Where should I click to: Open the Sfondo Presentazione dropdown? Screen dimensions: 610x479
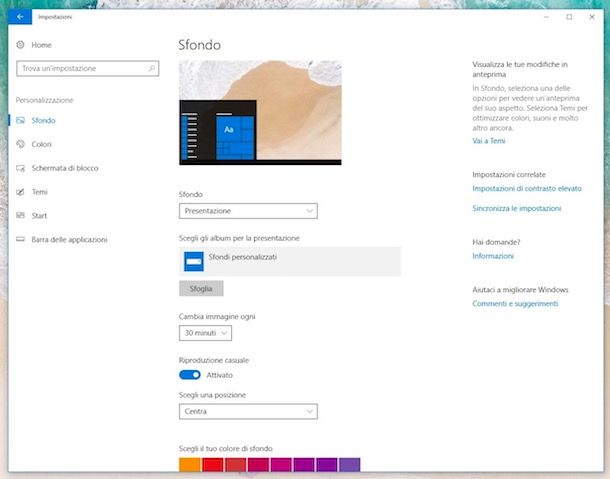pyautogui.click(x=248, y=211)
